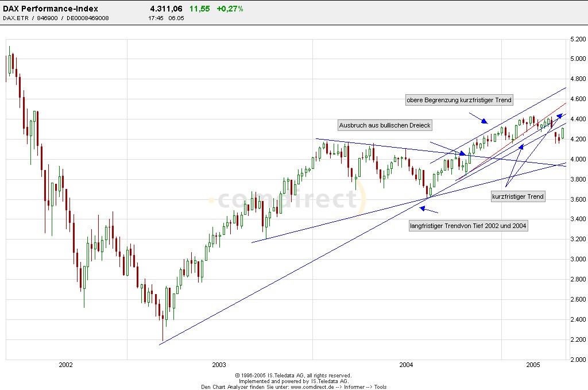
Task: Click the 'obere Begrenzung kurzfristiger Trend' label
Action: click(x=459, y=100)
